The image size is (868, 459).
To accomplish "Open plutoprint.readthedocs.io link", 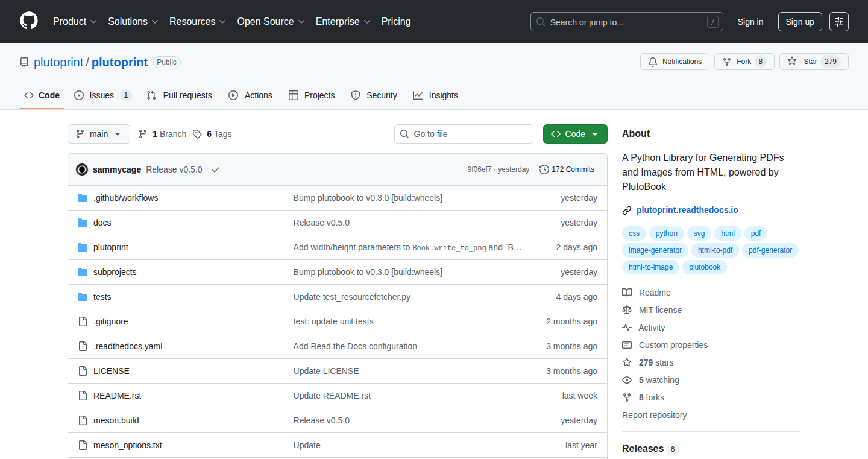I will 687,211.
